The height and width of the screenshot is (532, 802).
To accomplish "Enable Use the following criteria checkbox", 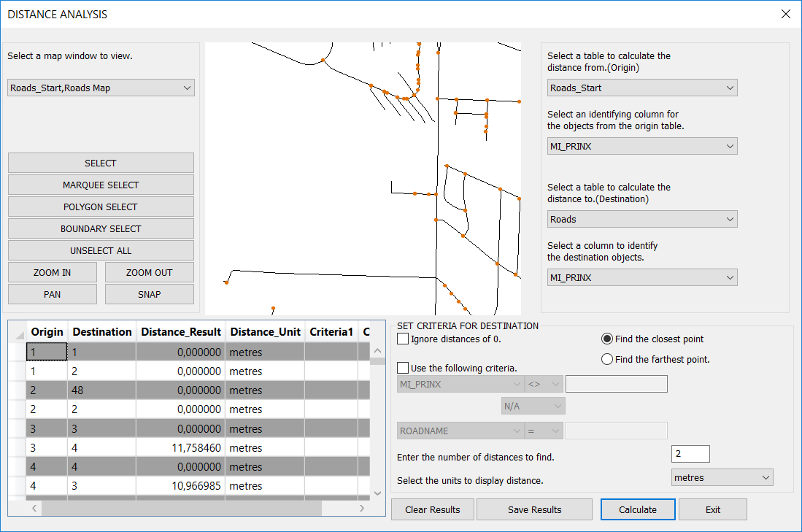I will pos(403,367).
